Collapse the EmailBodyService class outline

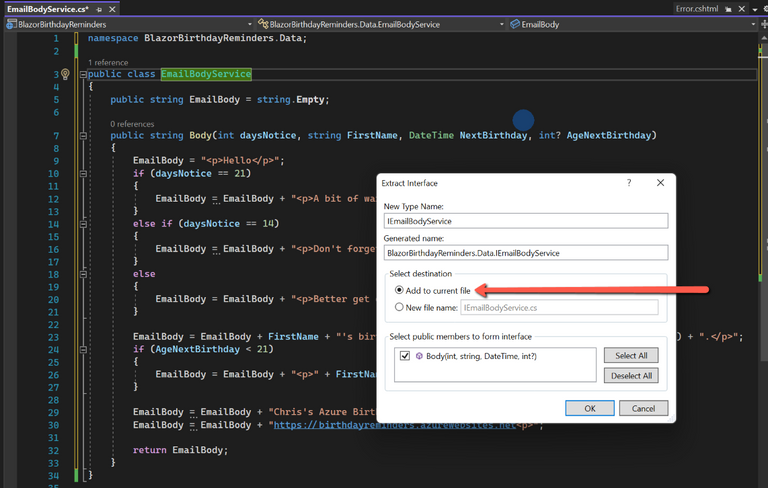83,74
